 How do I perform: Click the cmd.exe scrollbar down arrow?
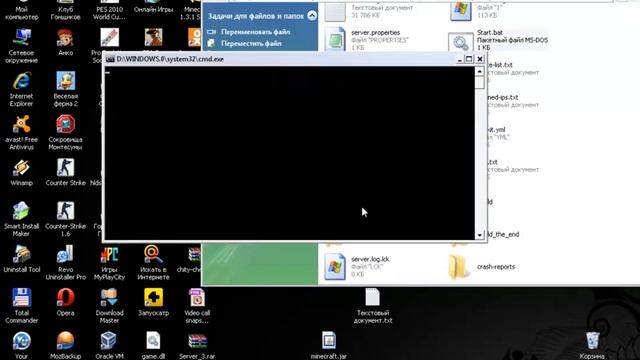coord(479,235)
